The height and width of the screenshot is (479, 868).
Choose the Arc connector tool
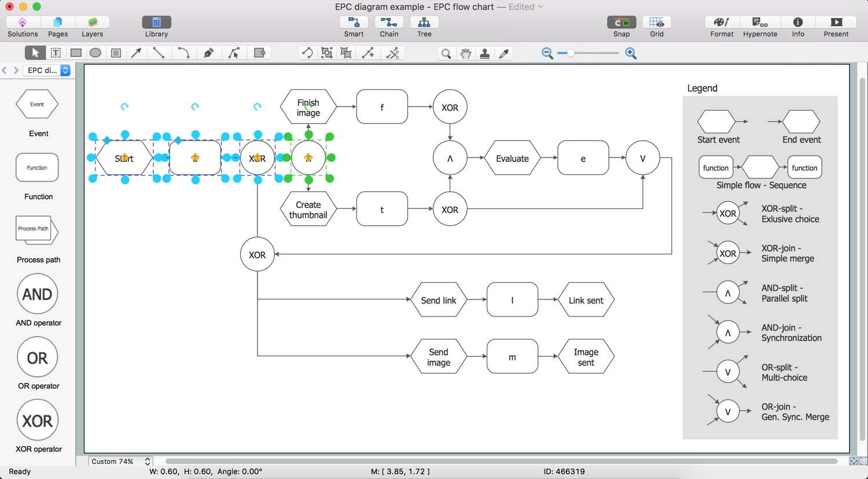click(183, 53)
